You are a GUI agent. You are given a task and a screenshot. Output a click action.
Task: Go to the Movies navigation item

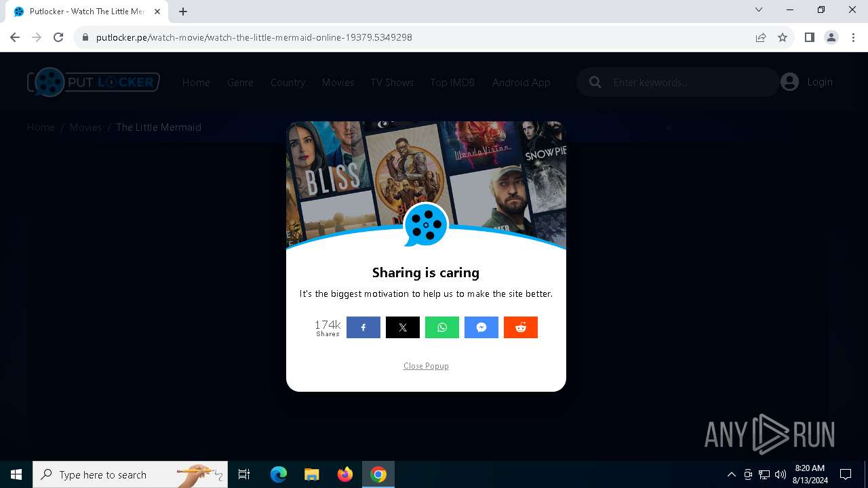[338, 82]
